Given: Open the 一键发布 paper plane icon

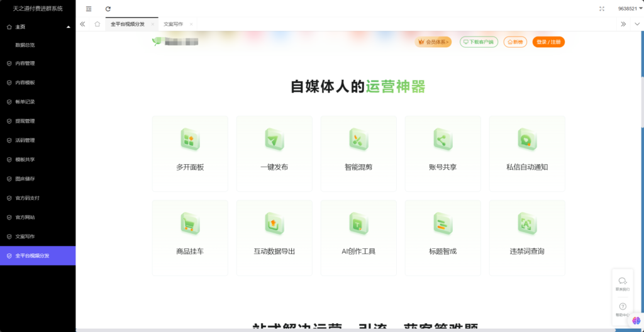Looking at the screenshot, I should [x=274, y=140].
